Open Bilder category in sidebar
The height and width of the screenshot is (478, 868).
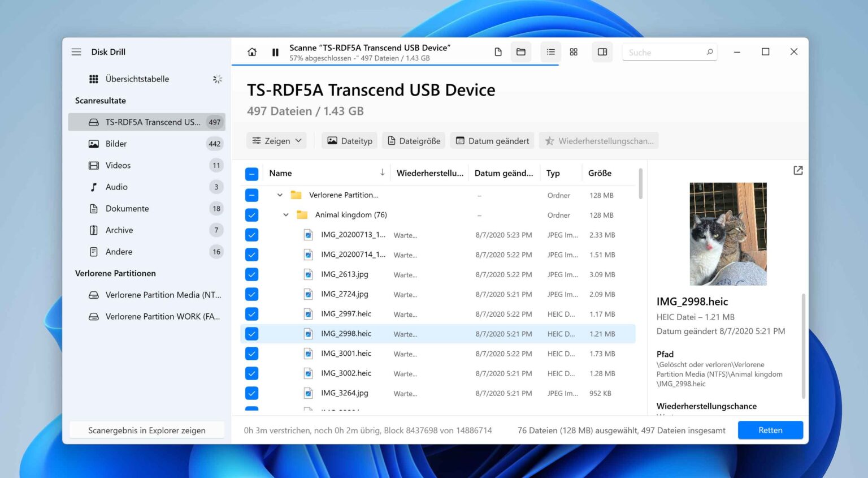116,144
